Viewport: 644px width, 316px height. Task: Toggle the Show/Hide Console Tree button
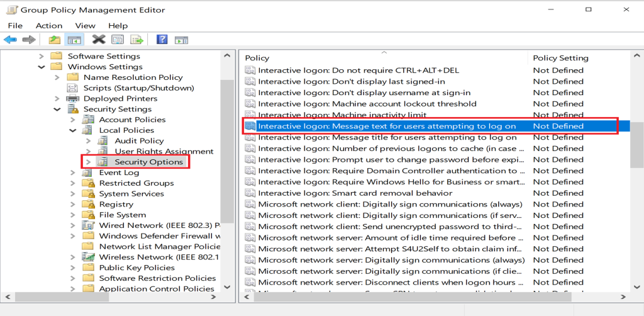pos(75,40)
